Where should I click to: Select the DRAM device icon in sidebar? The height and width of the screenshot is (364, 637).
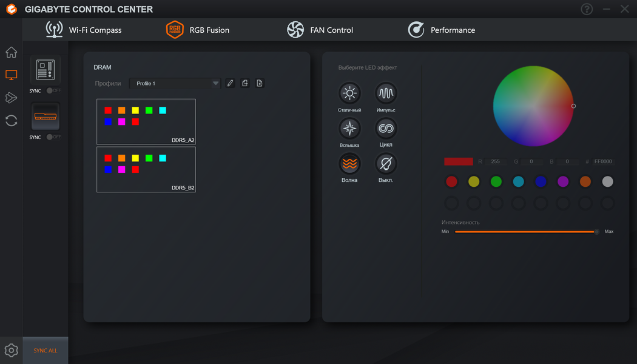[45, 116]
